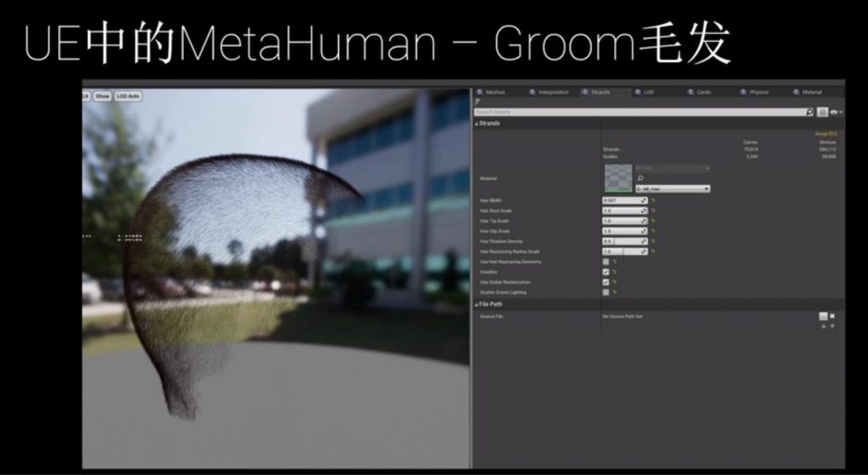868x475 pixels.
Task: Click the Hair Width value field
Action: 625,200
